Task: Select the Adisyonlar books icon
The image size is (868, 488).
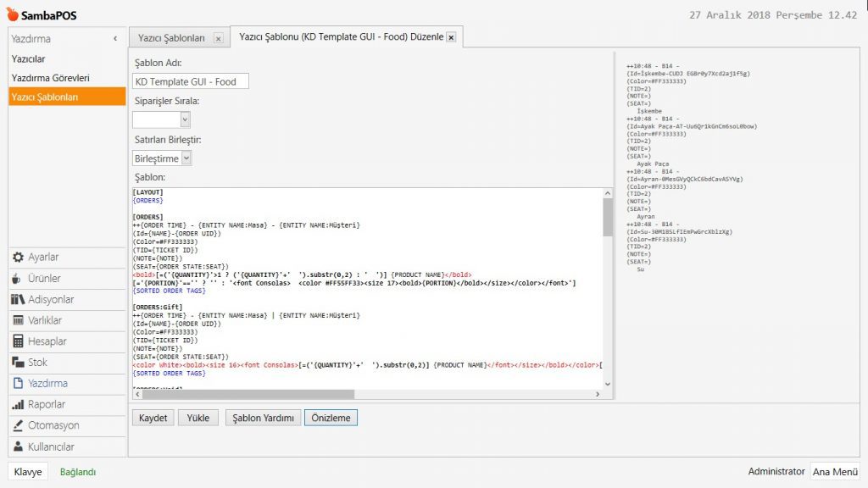Action: (19, 300)
